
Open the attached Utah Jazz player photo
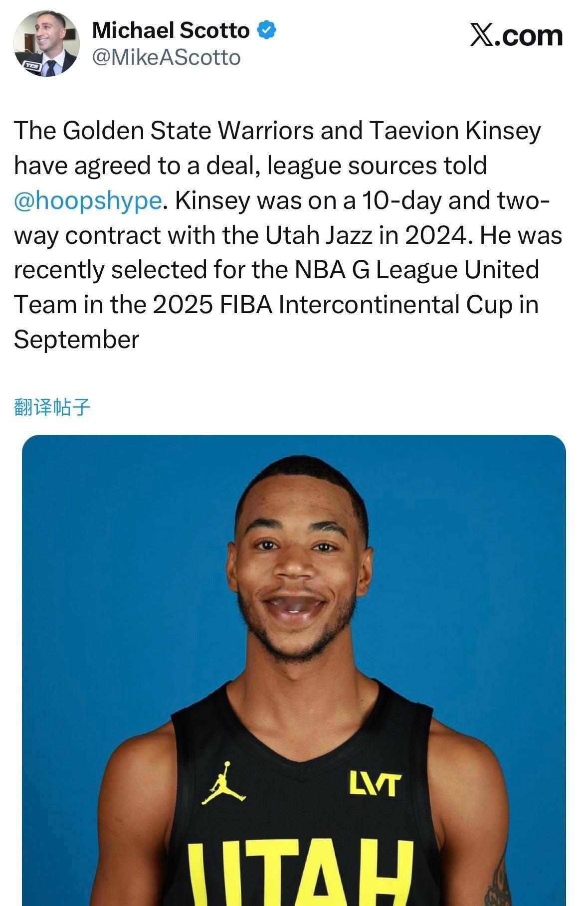[x=294, y=670]
